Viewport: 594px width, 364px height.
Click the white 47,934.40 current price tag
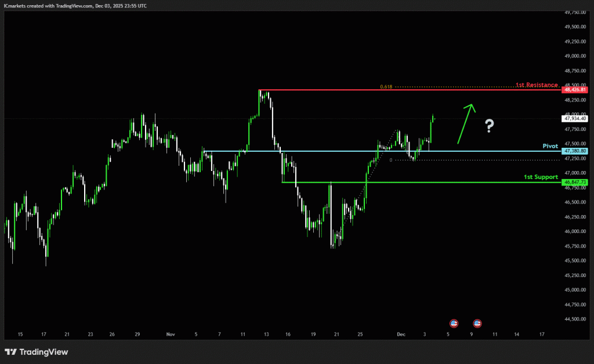click(x=574, y=118)
